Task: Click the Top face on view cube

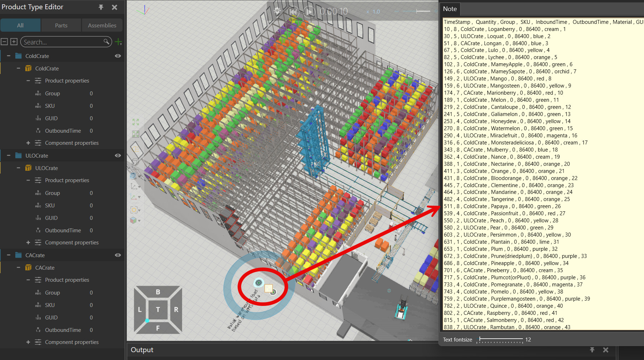Action: pos(158,309)
